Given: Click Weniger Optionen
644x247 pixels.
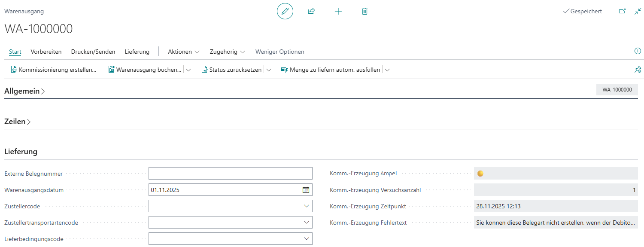Looking at the screenshot, I should pos(280,52).
